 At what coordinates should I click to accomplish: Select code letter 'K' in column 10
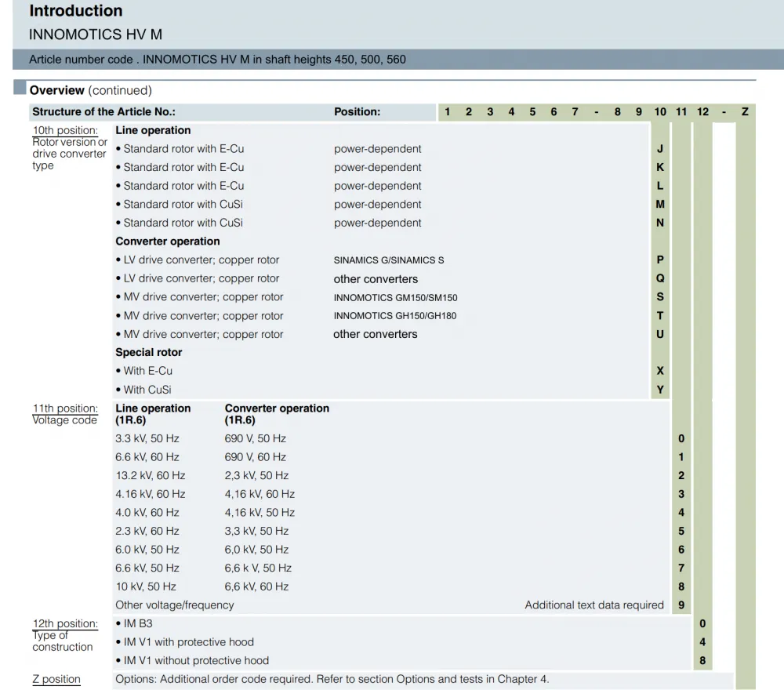pyautogui.click(x=660, y=168)
